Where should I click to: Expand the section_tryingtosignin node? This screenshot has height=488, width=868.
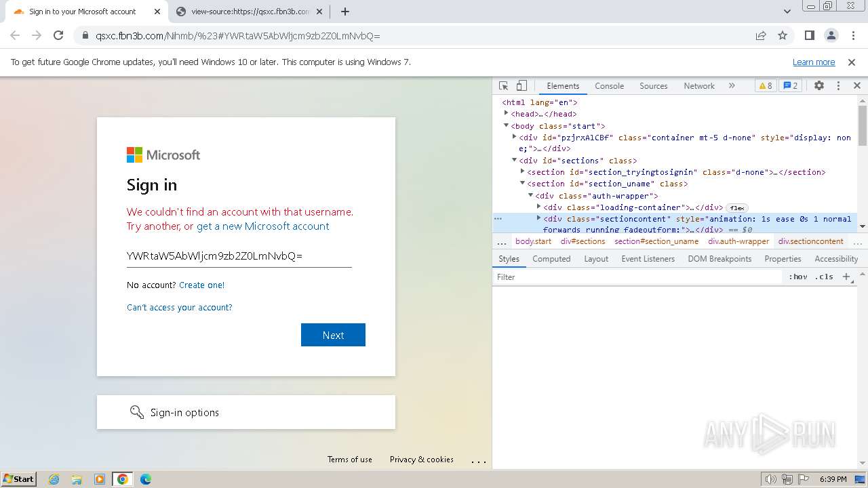click(522, 171)
